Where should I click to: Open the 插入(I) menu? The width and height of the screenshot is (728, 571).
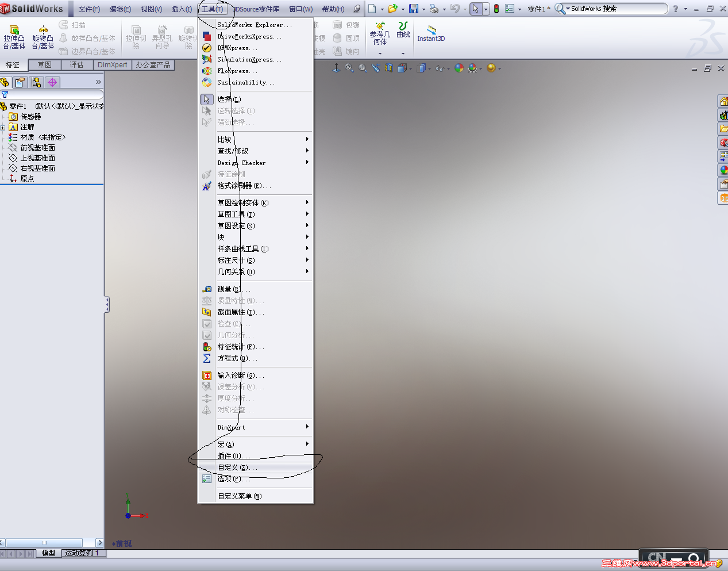182,9
